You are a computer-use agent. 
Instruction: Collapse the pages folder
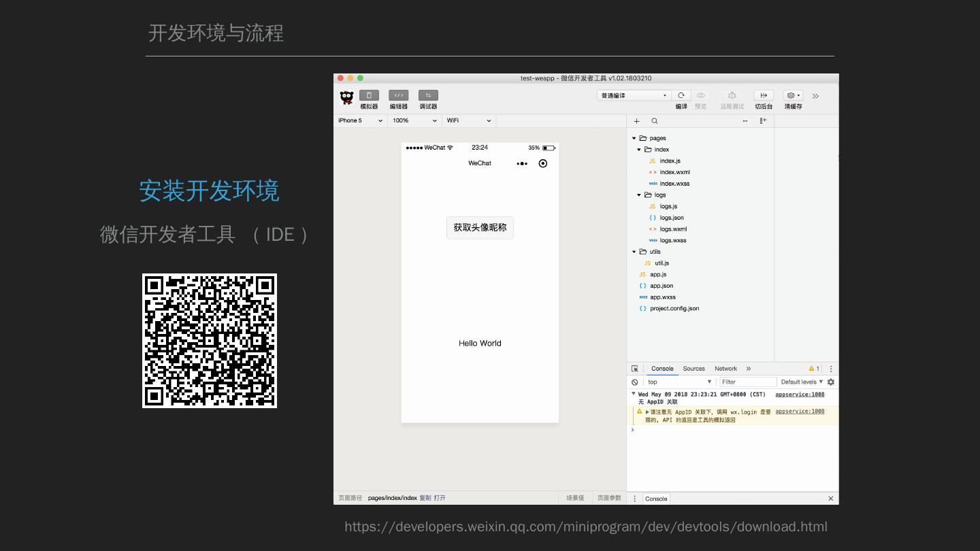[x=634, y=138]
